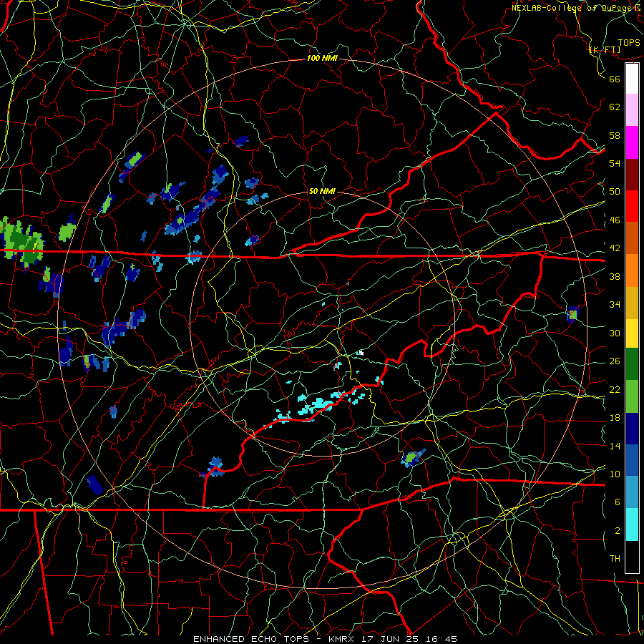Click the legend value "6"
This screenshot has height=644, width=644.
(x=618, y=502)
